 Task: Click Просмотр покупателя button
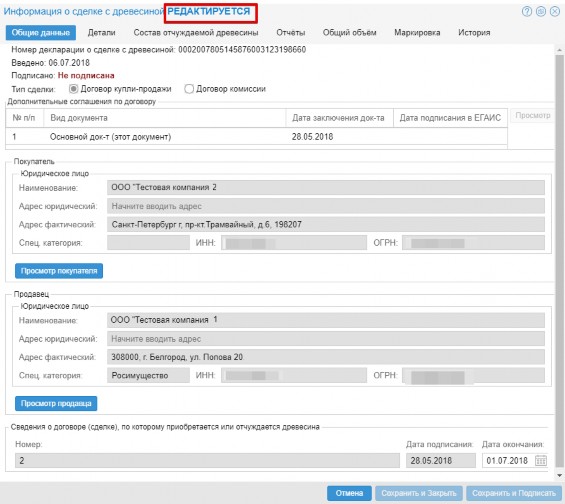[x=59, y=271]
